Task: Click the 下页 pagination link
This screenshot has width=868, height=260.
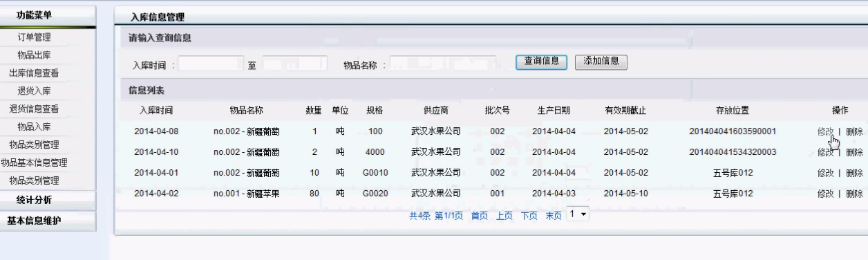Action: [529, 216]
